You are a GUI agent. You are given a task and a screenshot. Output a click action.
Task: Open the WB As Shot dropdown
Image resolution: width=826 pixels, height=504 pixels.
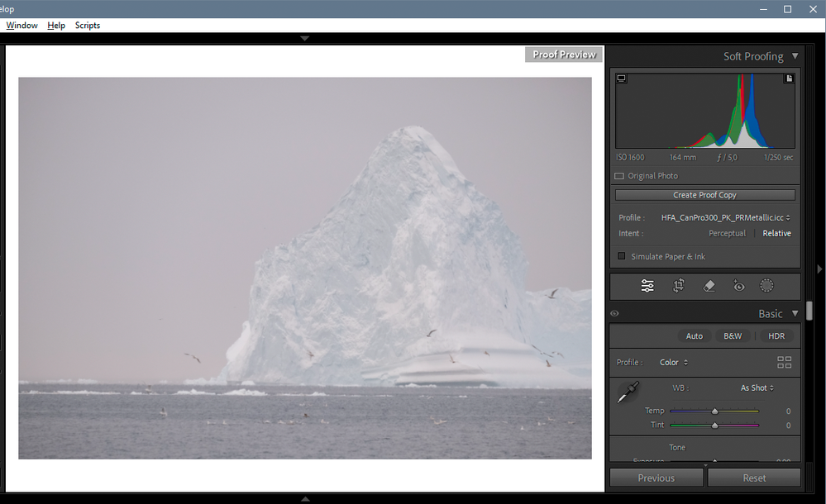[x=757, y=388]
